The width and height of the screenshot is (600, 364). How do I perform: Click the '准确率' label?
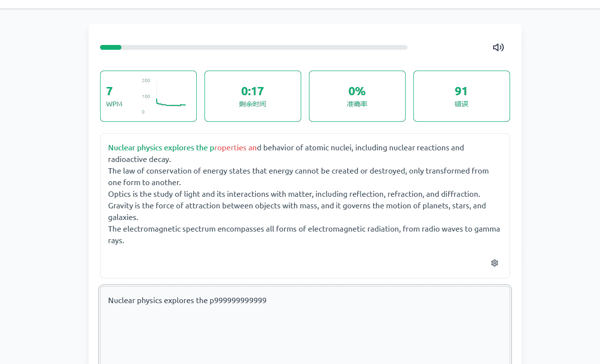[357, 104]
